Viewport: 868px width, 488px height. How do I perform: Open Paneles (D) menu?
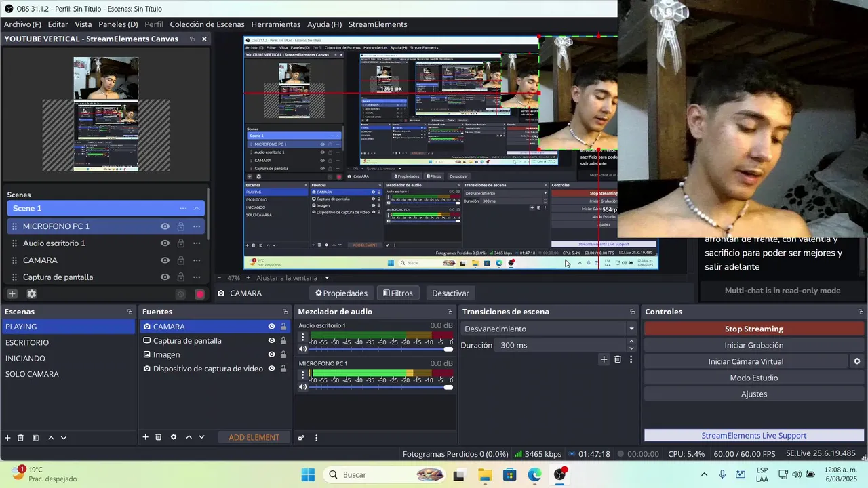[x=118, y=24]
